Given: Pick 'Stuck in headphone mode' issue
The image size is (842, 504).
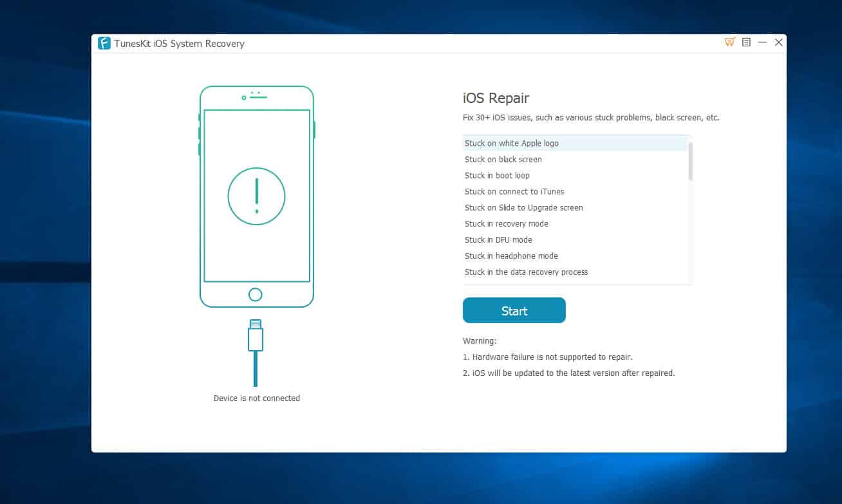Looking at the screenshot, I should click(511, 256).
